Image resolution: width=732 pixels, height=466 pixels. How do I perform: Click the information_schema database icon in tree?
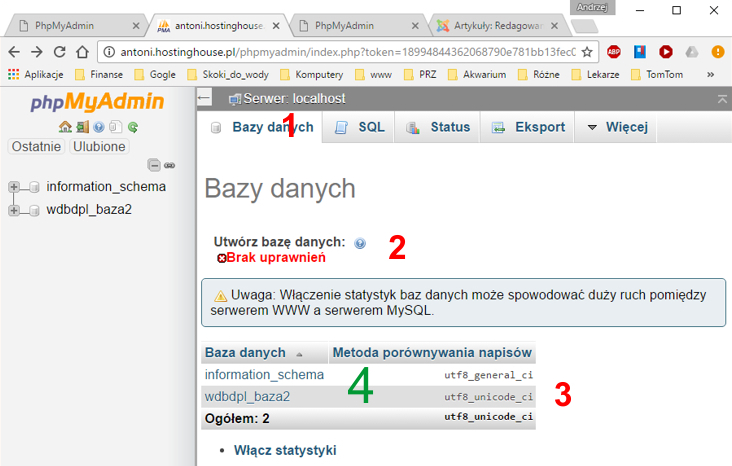point(34,187)
